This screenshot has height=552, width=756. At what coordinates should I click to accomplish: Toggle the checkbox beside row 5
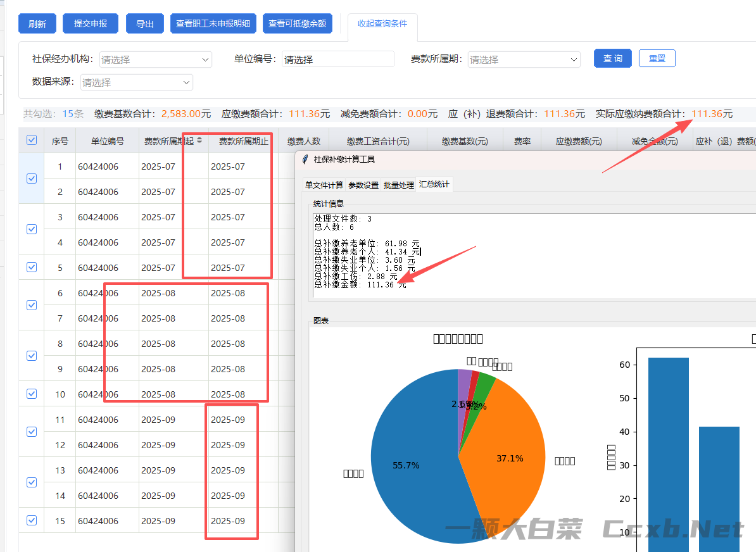click(x=32, y=267)
